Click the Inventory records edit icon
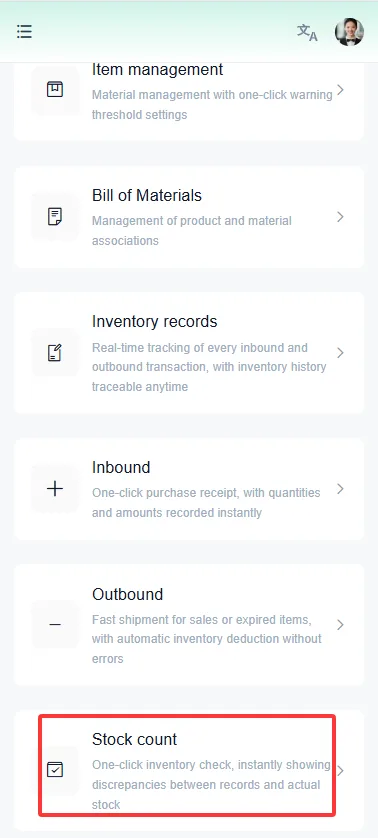This screenshot has height=838, width=378. 55,353
